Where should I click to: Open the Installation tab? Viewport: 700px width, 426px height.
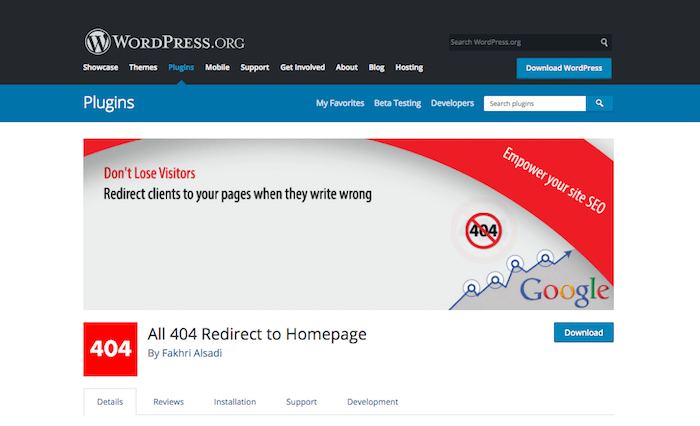(234, 402)
